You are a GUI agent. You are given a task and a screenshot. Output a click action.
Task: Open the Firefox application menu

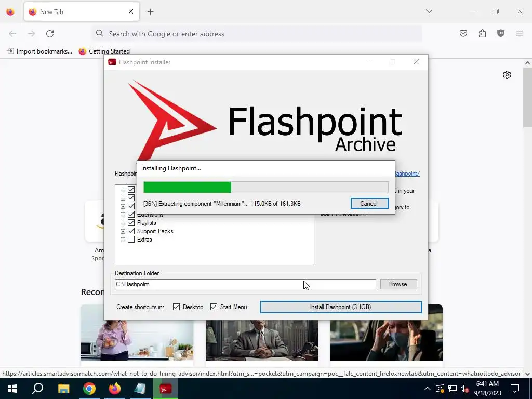coord(520,33)
